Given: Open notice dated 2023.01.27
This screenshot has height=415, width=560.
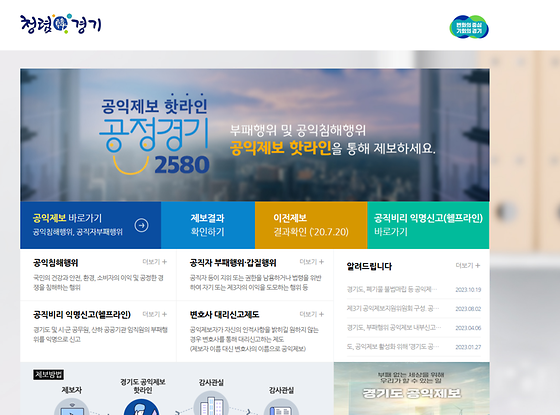Looking at the screenshot, I should click(414, 347).
